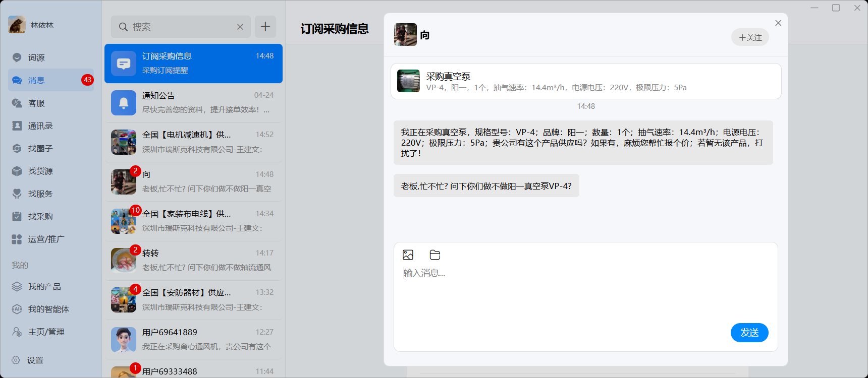Maximize the application window
This screenshot has width=868, height=378.
click(836, 8)
